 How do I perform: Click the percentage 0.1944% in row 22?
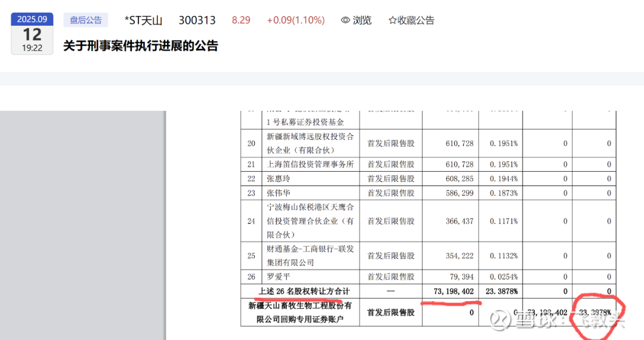[503, 178]
